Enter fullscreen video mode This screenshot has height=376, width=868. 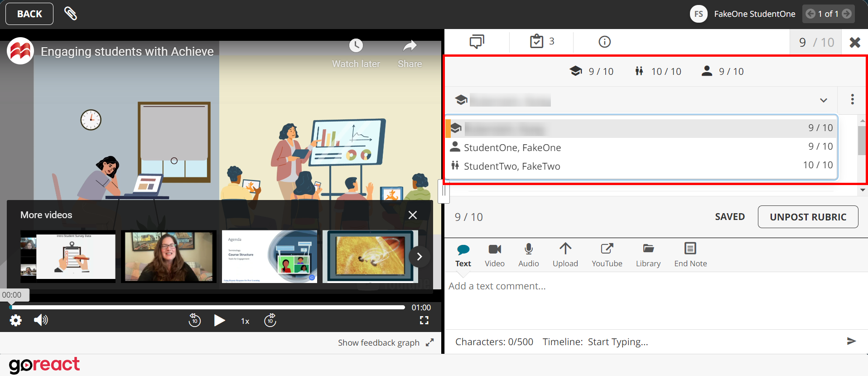[424, 321]
